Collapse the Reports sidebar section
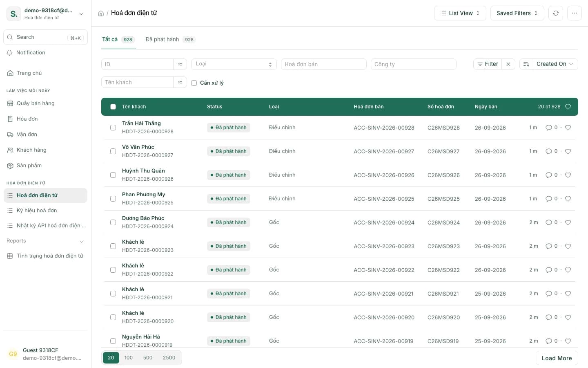This screenshot has height=368, width=588. point(45,241)
